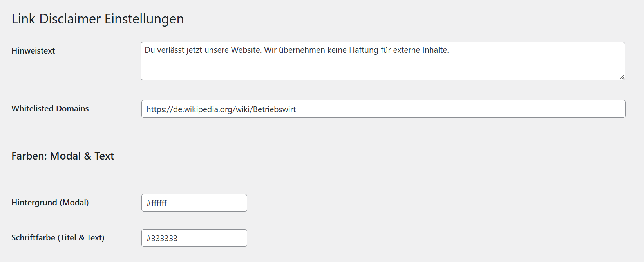
Task: Click the Whitelisted Domains label
Action: [x=50, y=109]
